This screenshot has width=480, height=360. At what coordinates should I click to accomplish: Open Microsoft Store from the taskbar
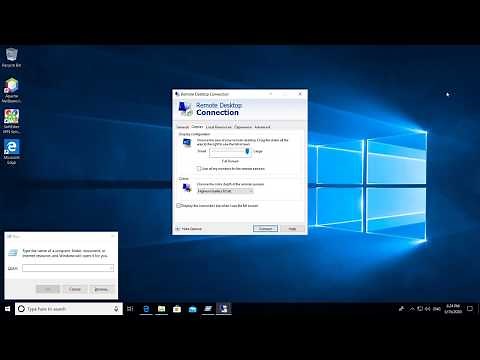pyautogui.click(x=177, y=309)
